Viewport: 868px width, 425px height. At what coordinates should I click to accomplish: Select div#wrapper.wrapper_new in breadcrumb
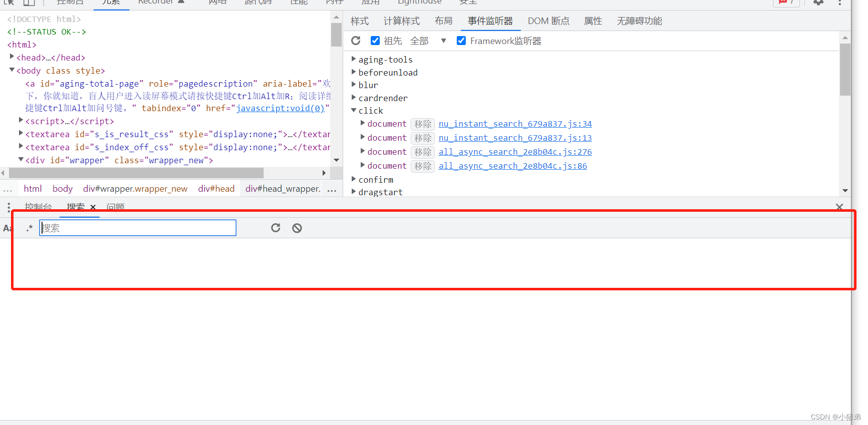point(135,189)
